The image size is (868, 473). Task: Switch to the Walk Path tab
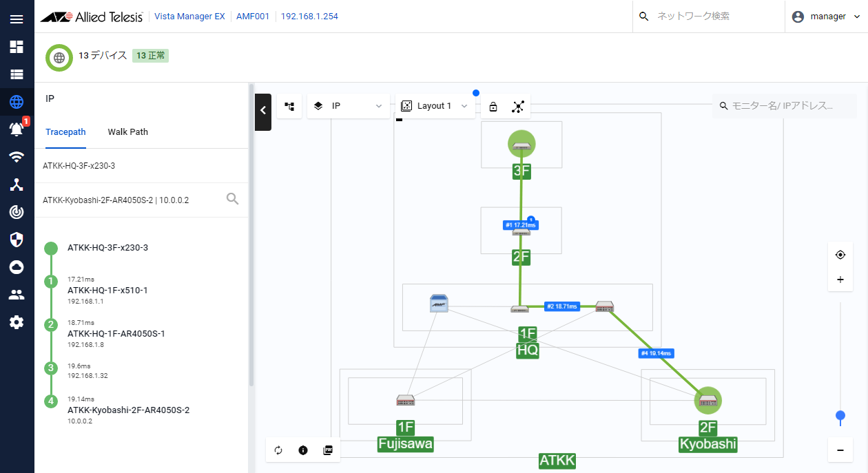click(127, 132)
